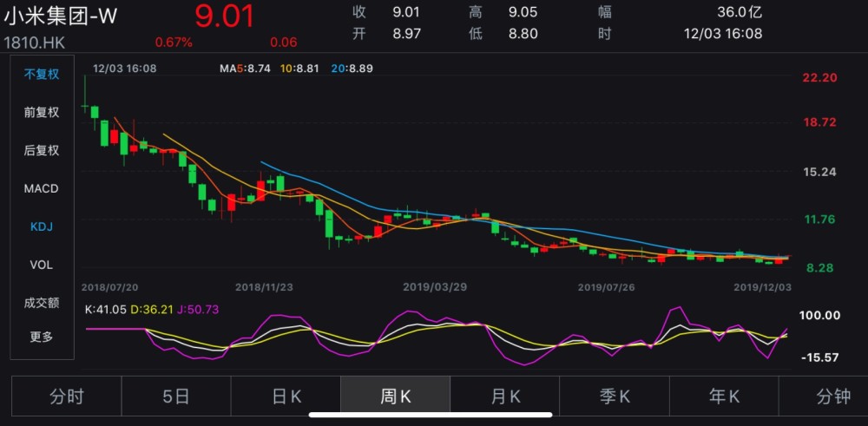
Task: Click the 小米集团-W stock name
Action: [x=61, y=16]
